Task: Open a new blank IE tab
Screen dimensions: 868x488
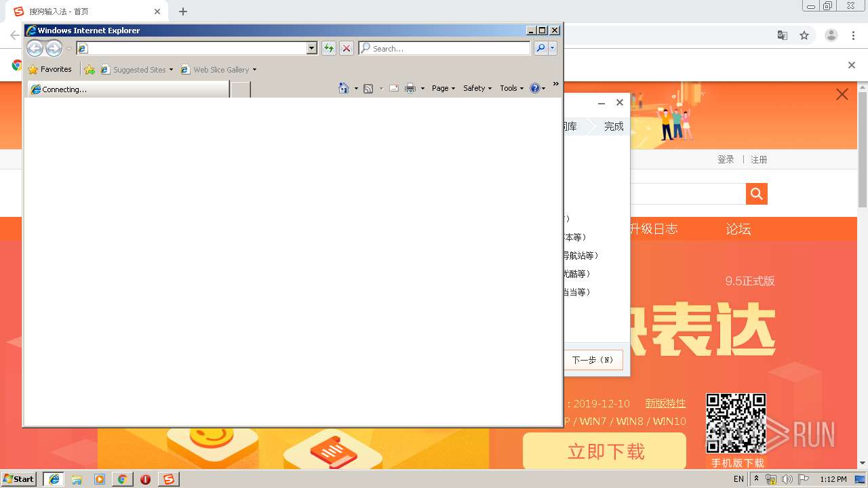Action: coord(240,89)
